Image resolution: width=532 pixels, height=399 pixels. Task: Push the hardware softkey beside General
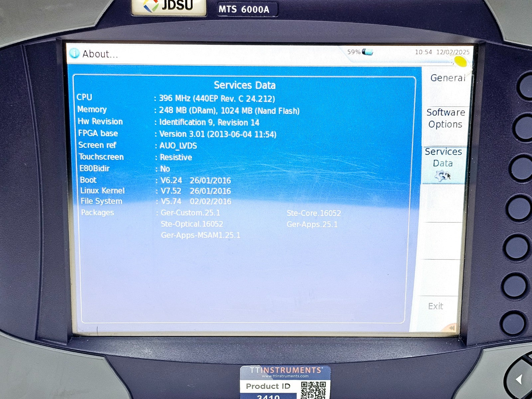pyautogui.click(x=527, y=86)
